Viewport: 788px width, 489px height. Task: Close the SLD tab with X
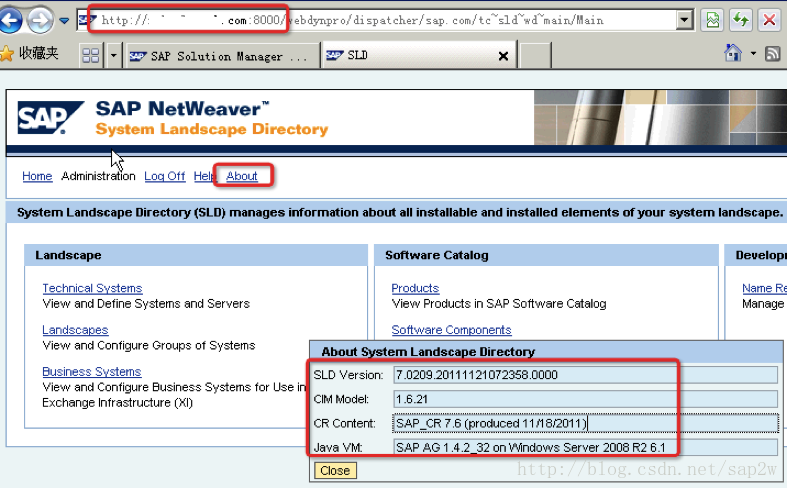coord(503,56)
